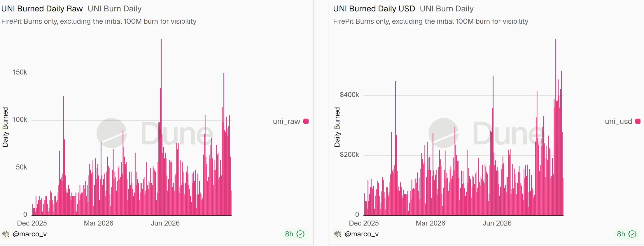This screenshot has width=644, height=246.
Task: Click the Dune watermark logo in the USD chart
Action: click(x=487, y=133)
